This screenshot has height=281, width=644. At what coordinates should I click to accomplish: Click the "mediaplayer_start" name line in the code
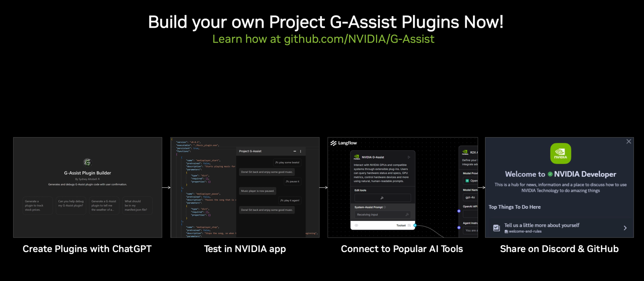[202, 160]
